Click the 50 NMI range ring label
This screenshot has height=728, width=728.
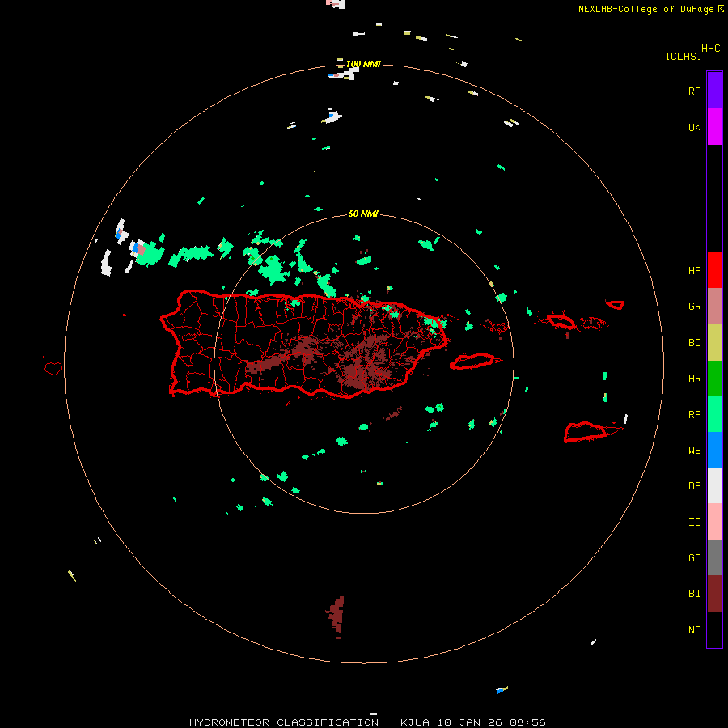click(x=363, y=214)
